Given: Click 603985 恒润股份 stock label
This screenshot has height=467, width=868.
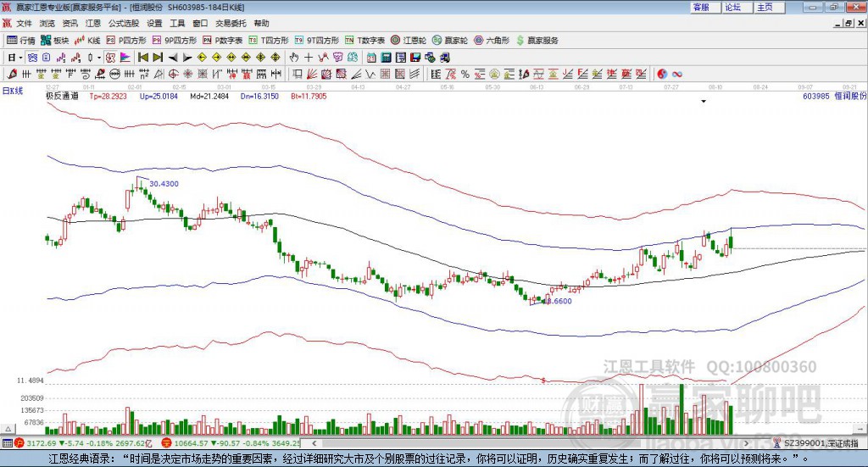Looking at the screenshot, I should tap(834, 96).
